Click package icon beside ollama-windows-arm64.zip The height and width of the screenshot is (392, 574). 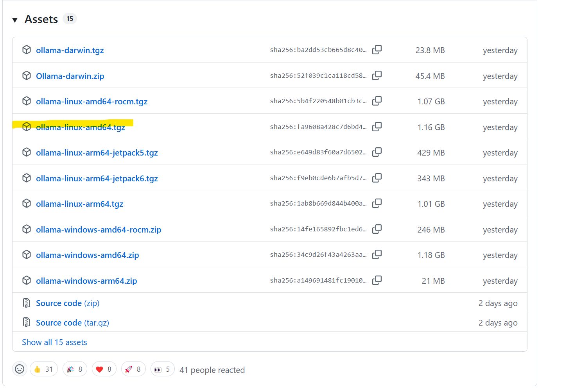point(27,280)
